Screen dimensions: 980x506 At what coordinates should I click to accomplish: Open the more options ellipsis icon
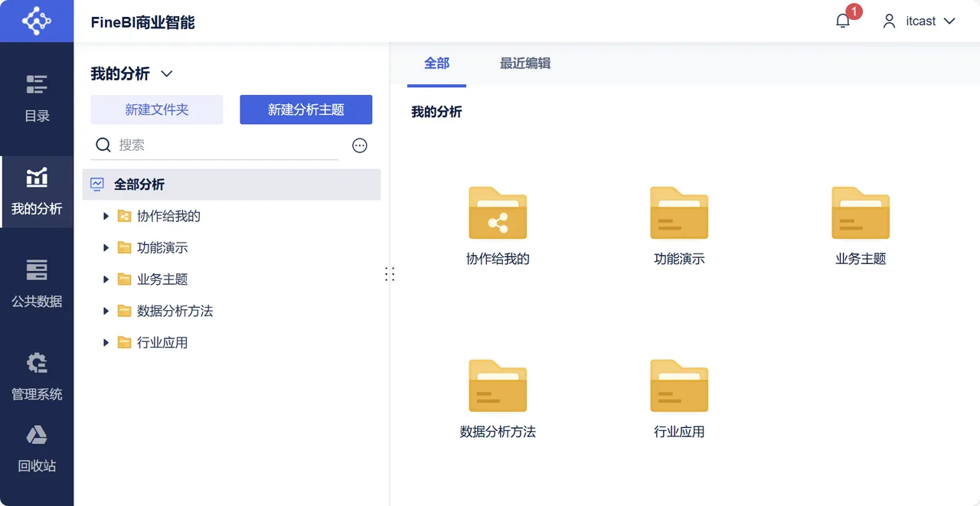[360, 145]
